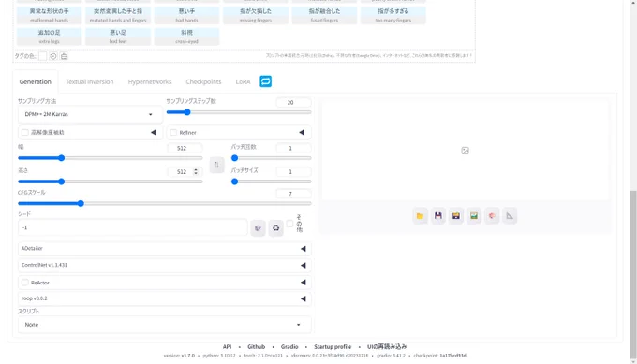This screenshot has height=364, width=637.
Task: Expand the Refiner section arrow
Action: 302,132
